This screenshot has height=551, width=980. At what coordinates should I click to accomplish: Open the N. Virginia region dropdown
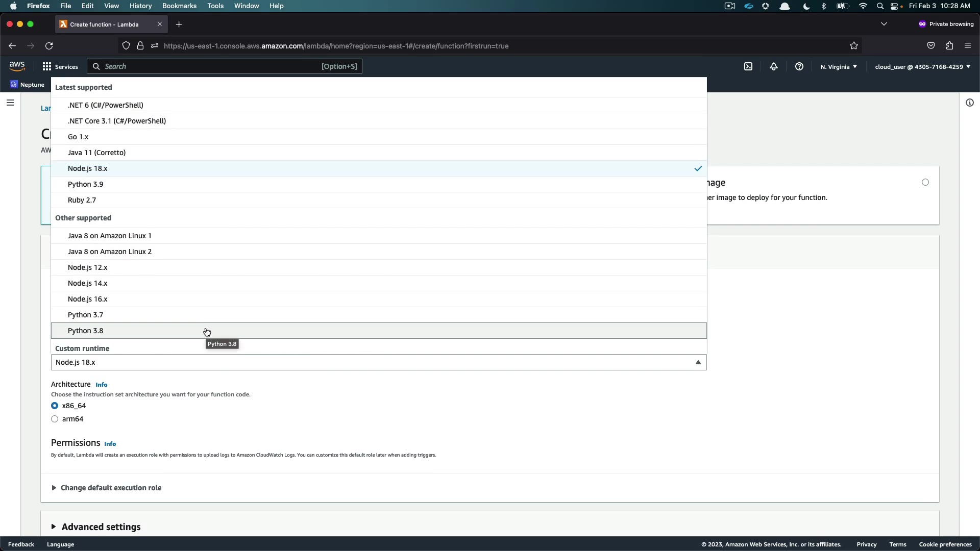pos(839,66)
